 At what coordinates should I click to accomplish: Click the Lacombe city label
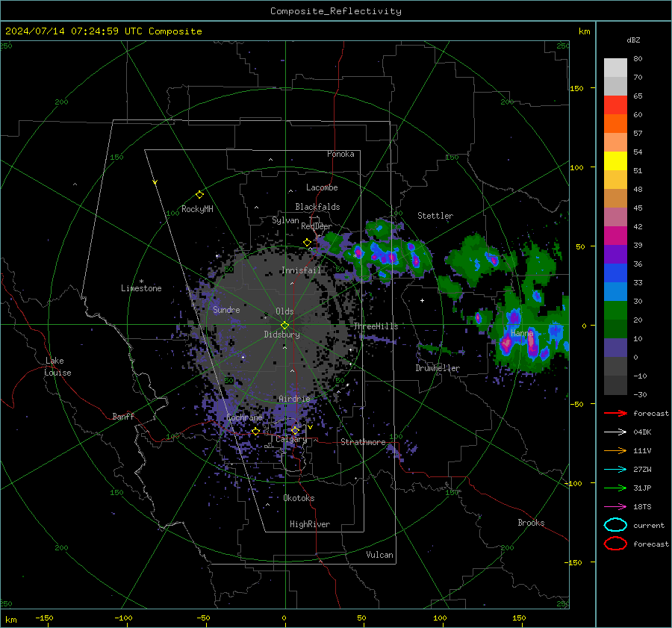click(322, 187)
